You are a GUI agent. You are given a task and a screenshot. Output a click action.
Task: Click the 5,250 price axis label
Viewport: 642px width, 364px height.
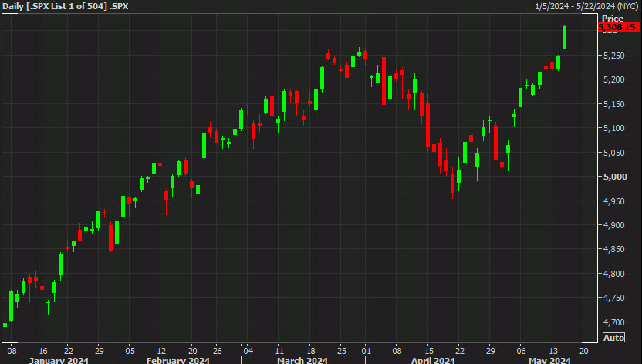tap(614, 56)
